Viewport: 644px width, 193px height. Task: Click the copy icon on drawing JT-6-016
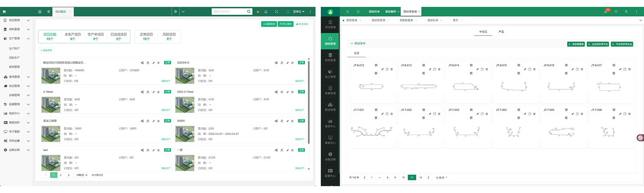click(x=577, y=69)
